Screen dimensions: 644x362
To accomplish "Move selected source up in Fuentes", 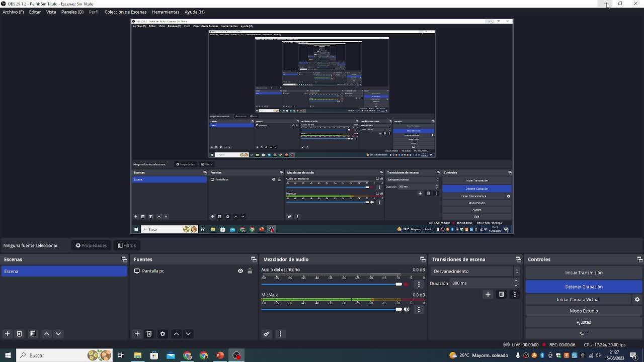I will click(176, 334).
